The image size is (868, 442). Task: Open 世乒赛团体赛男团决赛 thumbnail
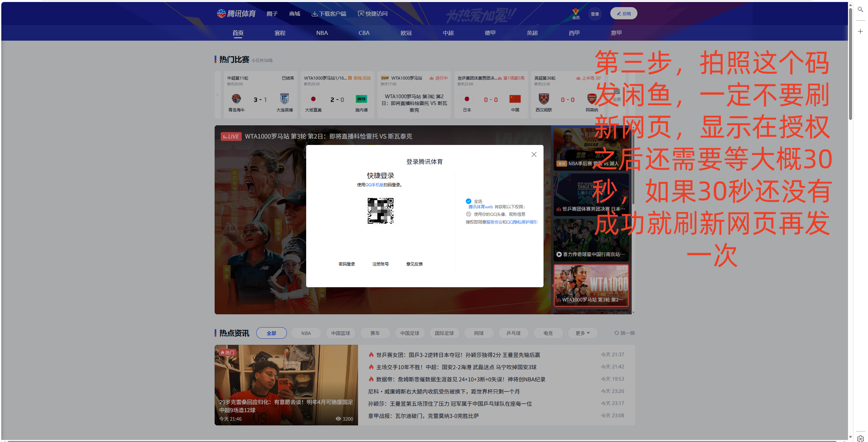click(x=591, y=194)
